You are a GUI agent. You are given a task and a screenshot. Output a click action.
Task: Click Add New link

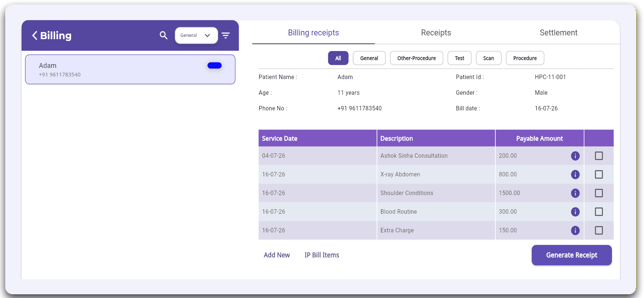(x=277, y=255)
